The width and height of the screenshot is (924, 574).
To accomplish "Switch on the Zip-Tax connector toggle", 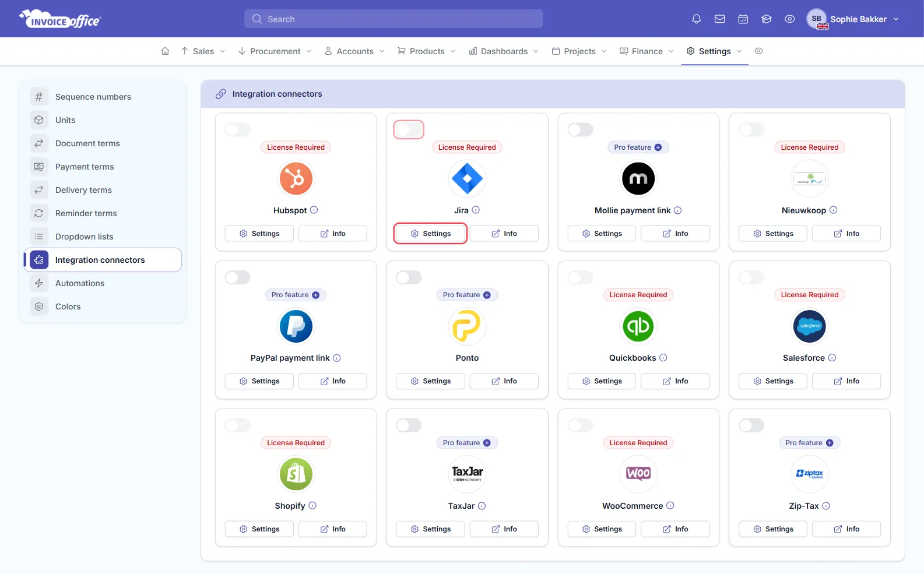I will point(751,425).
